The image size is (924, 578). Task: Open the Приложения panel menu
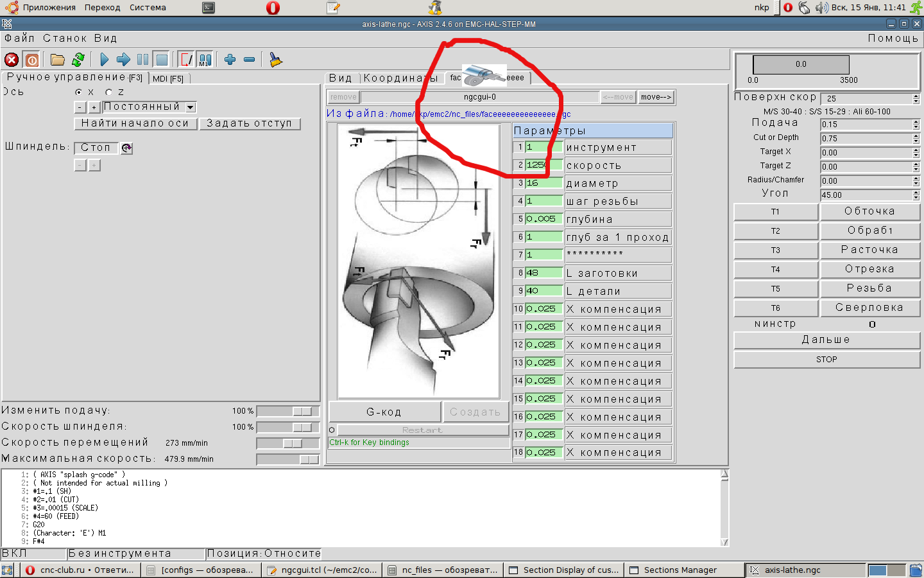[49, 8]
